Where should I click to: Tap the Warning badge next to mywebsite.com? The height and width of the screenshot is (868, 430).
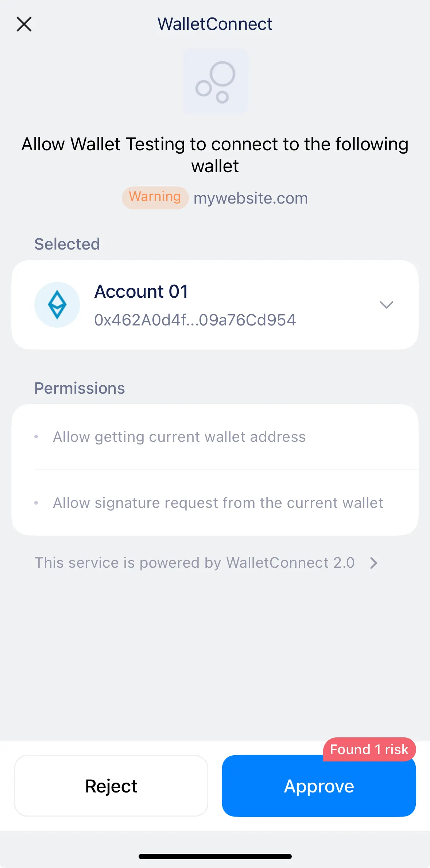155,197
